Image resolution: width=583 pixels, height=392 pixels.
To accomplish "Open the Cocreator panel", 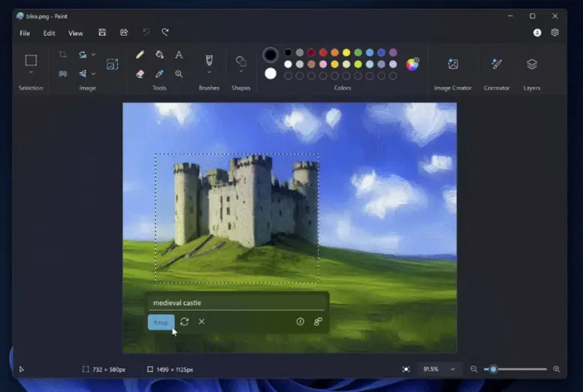I will point(496,65).
